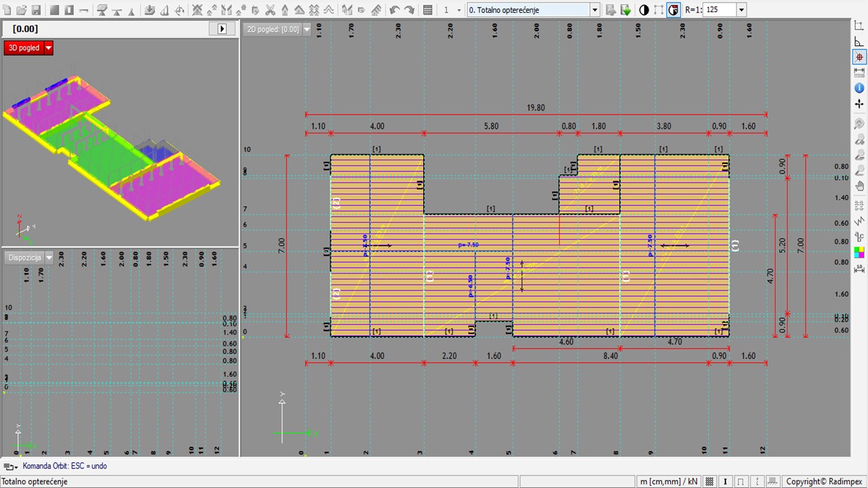Click the 'm [cm,mm] / kN' units button
The height and width of the screenshot is (488, 868).
click(668, 481)
